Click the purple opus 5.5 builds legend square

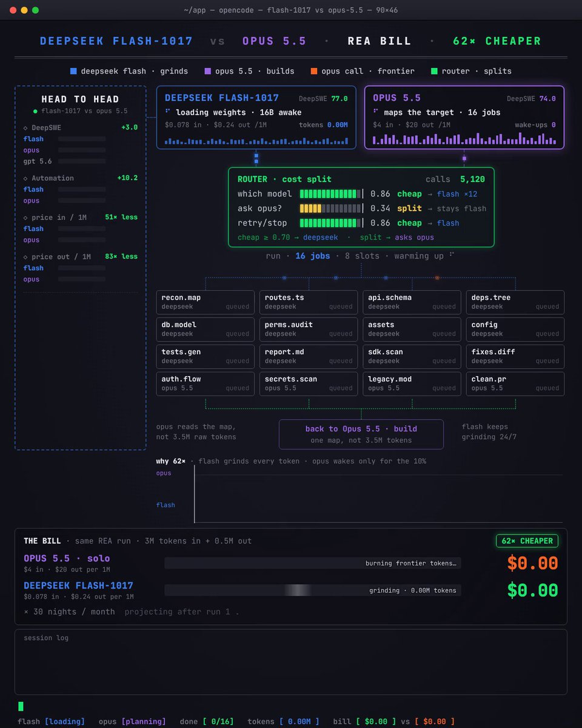pos(208,71)
